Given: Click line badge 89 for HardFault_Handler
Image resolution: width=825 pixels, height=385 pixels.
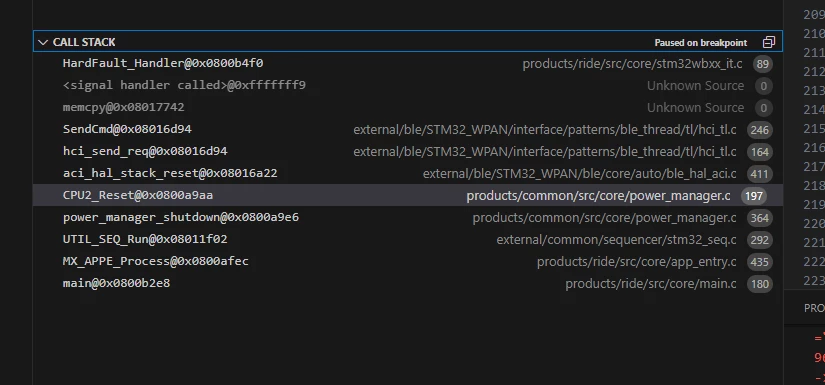Looking at the screenshot, I should click(762, 64).
